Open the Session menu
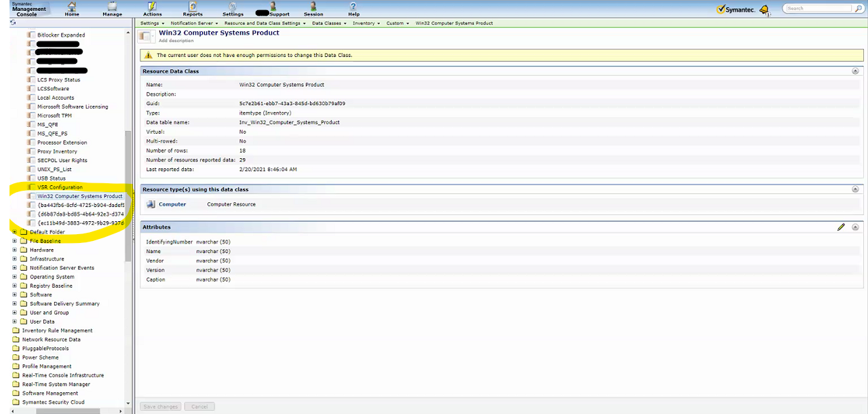The image size is (868, 414). [x=313, y=9]
